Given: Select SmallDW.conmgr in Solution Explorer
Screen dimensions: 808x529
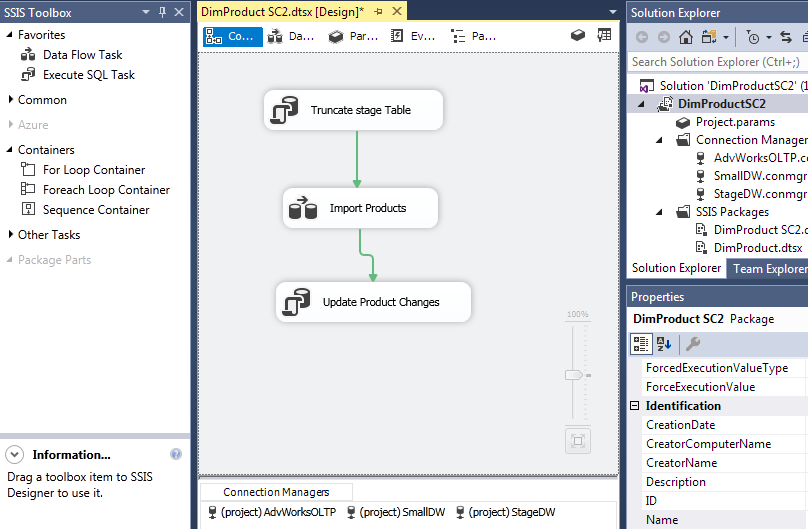Looking at the screenshot, I should click(x=751, y=176).
